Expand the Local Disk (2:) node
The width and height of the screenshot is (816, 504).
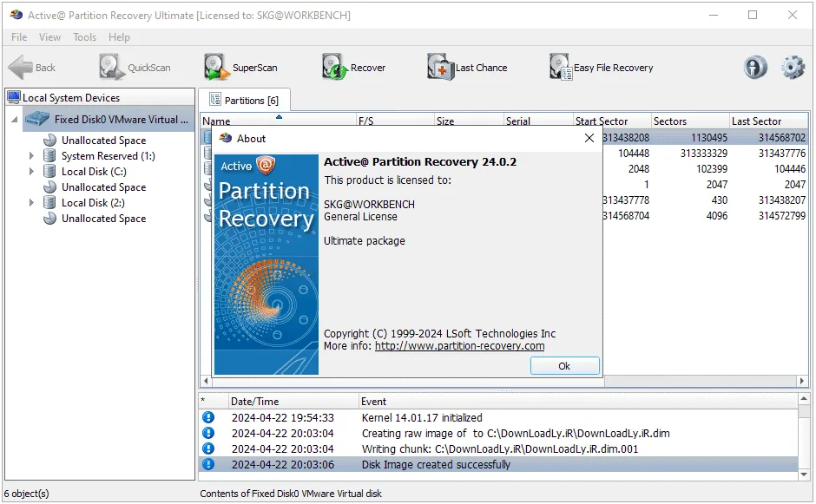click(x=31, y=203)
